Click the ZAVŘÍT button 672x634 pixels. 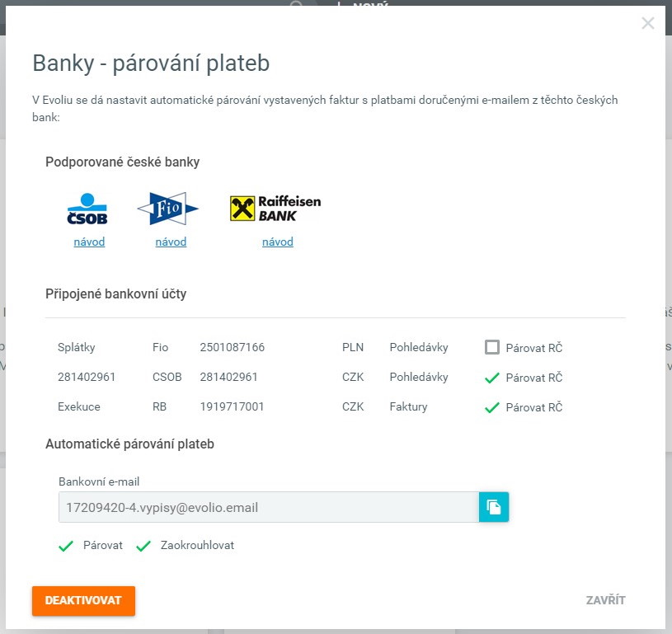[x=605, y=600]
